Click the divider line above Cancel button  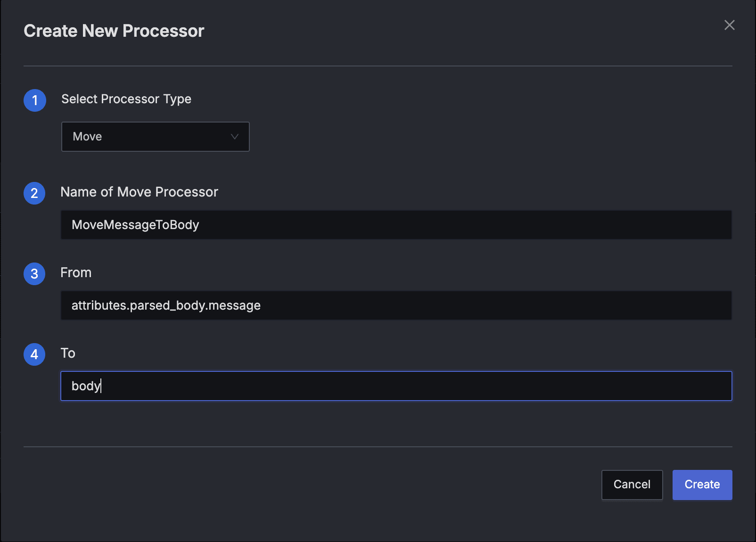(x=378, y=446)
